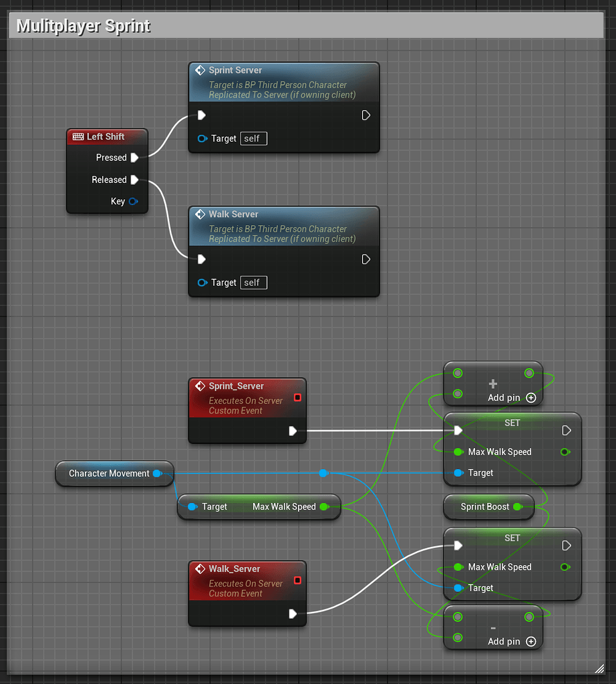Select the function icon in the Sprint Server header
The image size is (616, 684).
pos(200,70)
